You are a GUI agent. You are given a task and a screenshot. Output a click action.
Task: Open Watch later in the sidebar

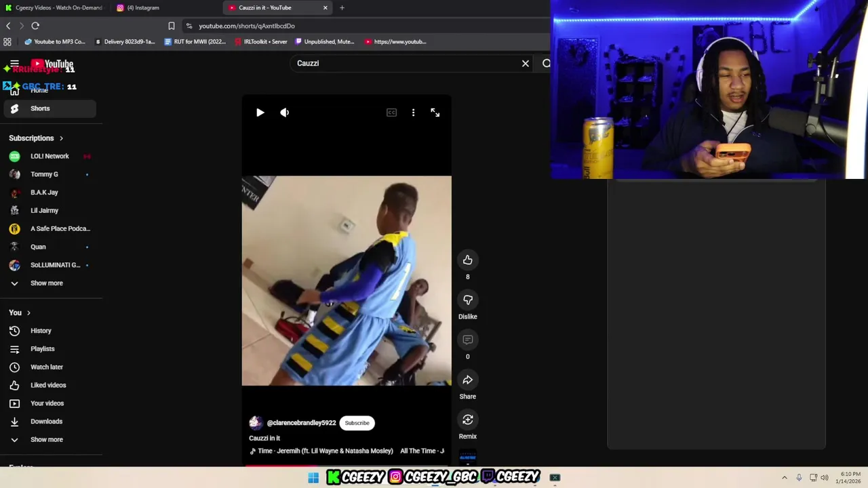(50, 367)
